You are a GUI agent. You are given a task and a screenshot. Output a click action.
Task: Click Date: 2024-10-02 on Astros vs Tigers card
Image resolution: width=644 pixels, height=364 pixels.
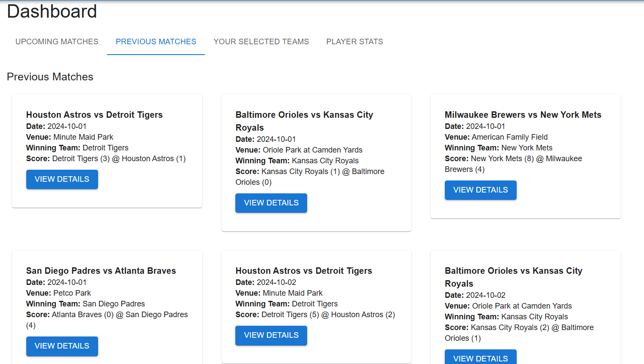coord(266,282)
